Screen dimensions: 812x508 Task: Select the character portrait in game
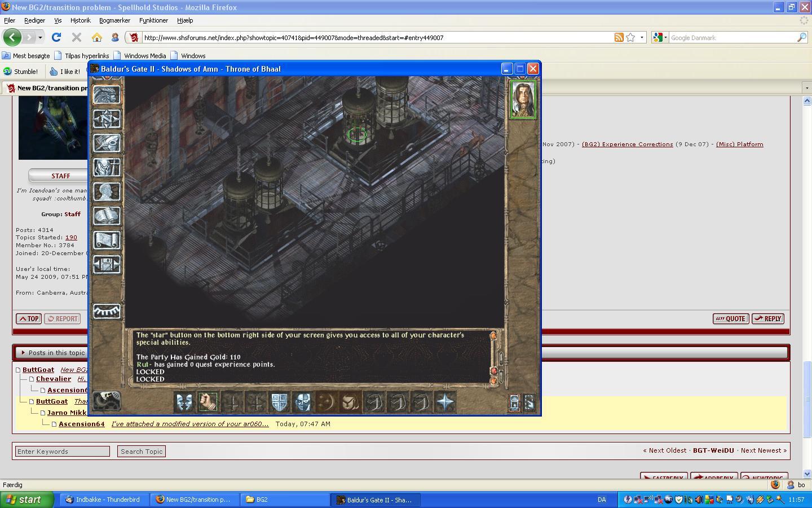click(523, 100)
